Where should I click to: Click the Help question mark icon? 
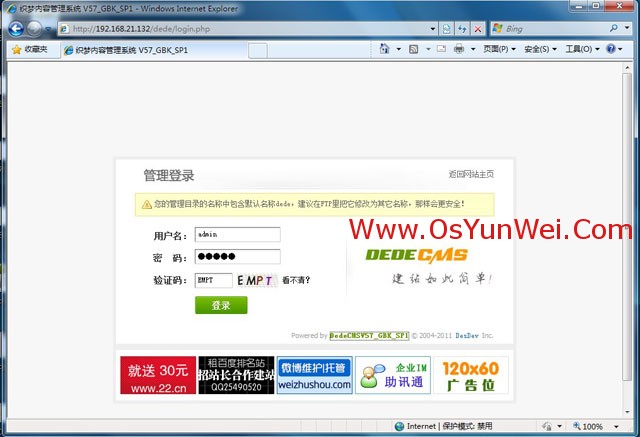pyautogui.click(x=611, y=49)
